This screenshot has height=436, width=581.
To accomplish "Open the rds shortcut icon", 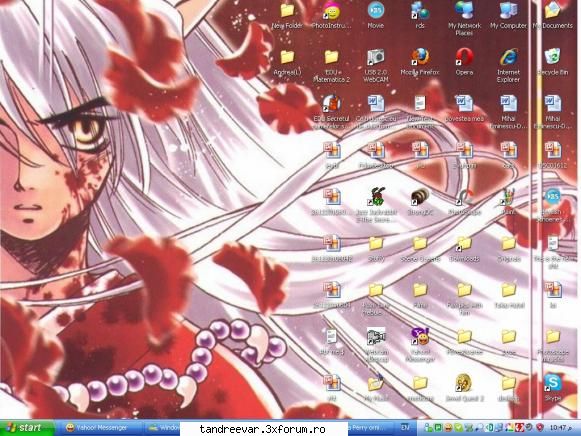I will tap(420, 15).
